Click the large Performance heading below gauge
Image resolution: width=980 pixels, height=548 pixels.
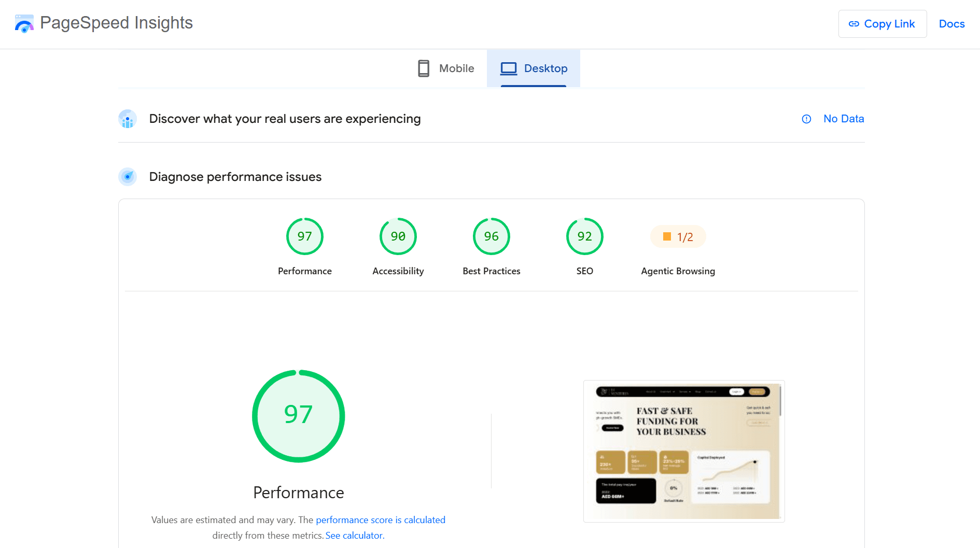[299, 493]
